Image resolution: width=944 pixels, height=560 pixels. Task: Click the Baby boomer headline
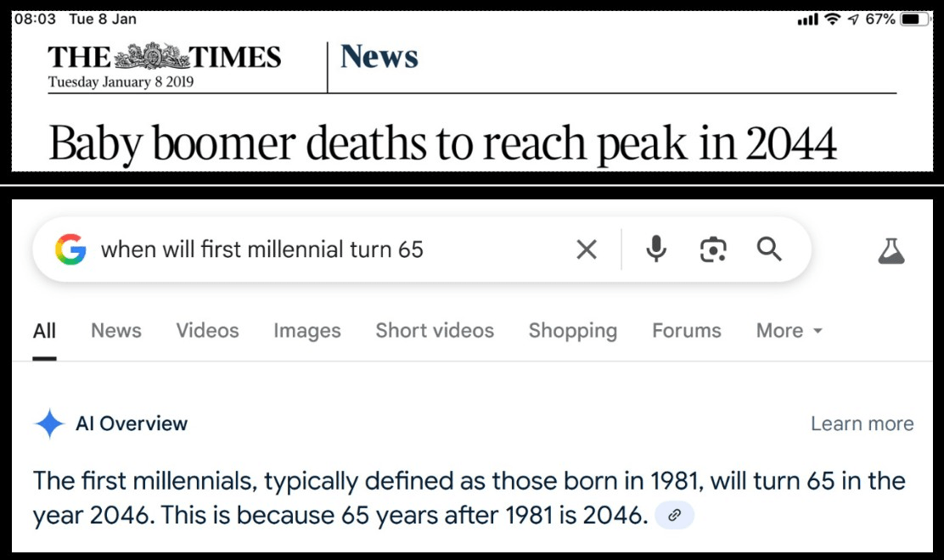pos(441,143)
